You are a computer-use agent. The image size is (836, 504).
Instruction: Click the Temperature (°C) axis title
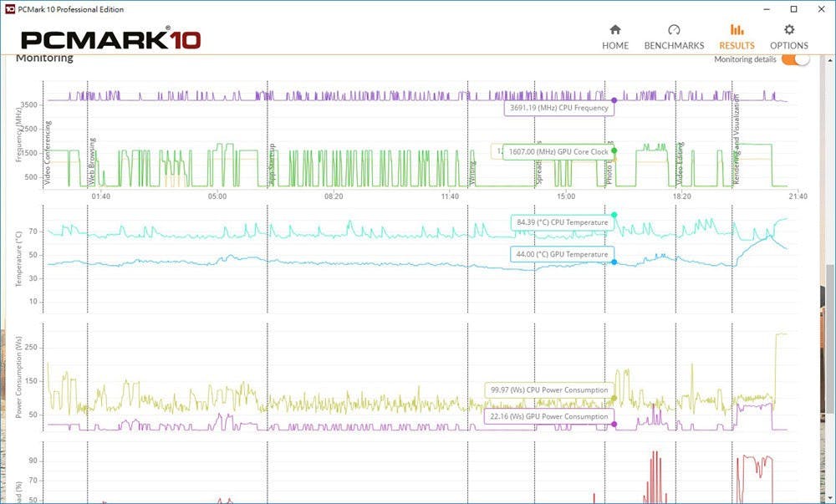tap(18, 259)
